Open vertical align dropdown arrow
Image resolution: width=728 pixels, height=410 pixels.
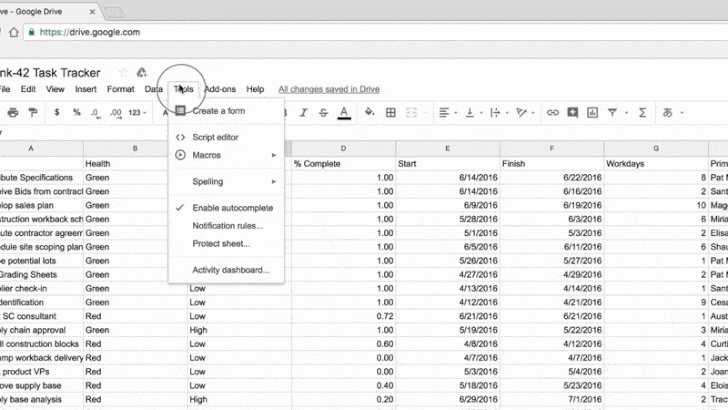click(481, 113)
